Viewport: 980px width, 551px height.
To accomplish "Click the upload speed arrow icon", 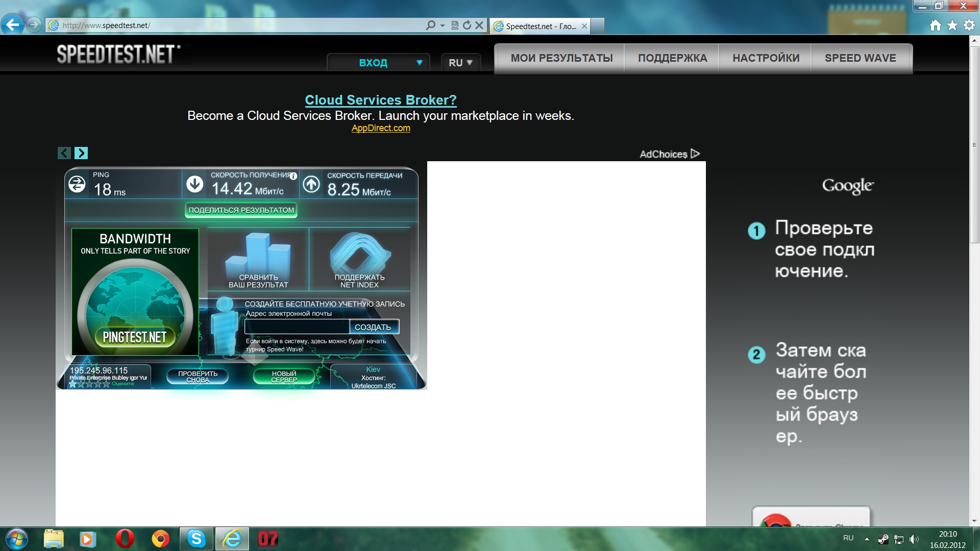I will (311, 184).
